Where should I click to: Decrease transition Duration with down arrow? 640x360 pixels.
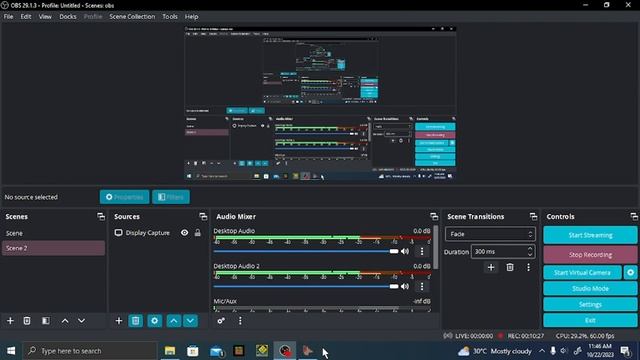pos(530,255)
